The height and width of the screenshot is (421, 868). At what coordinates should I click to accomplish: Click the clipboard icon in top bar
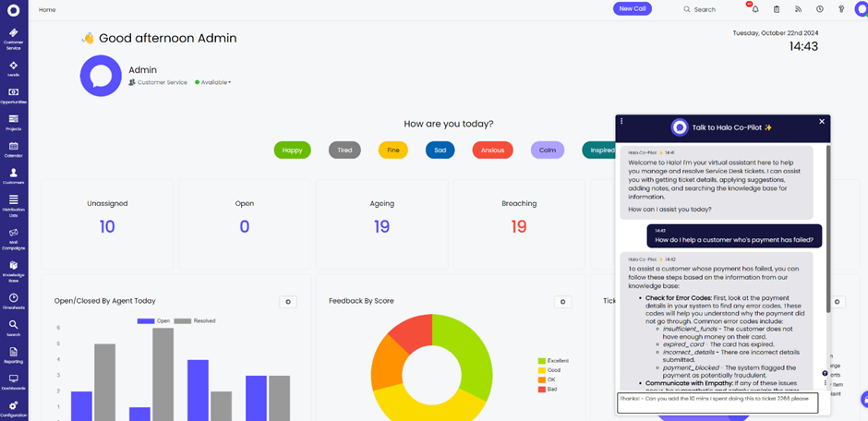[x=777, y=9]
